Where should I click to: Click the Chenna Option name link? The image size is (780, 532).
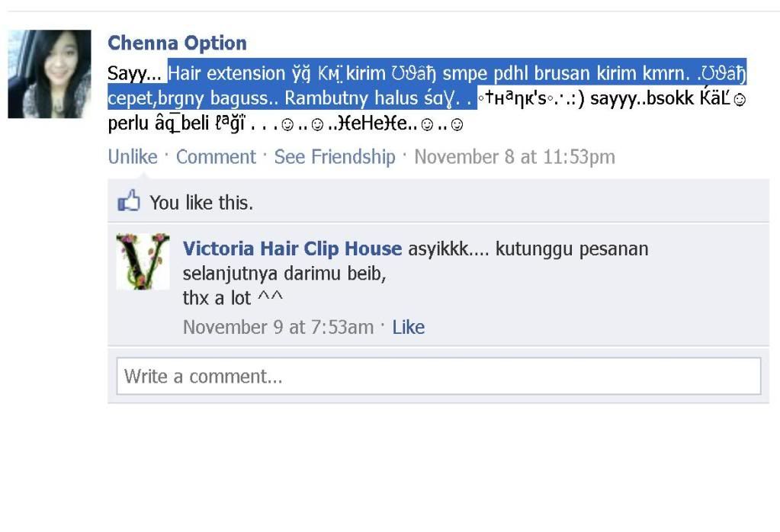coord(177,43)
